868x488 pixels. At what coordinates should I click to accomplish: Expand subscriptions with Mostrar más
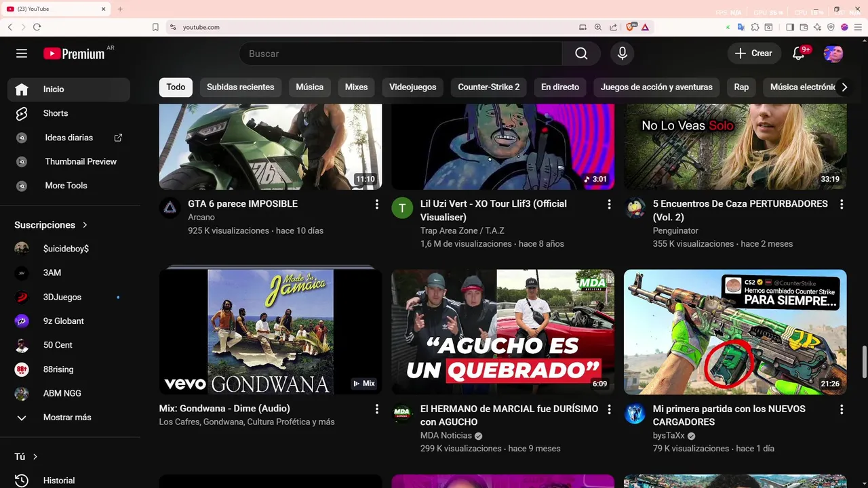[x=68, y=418]
